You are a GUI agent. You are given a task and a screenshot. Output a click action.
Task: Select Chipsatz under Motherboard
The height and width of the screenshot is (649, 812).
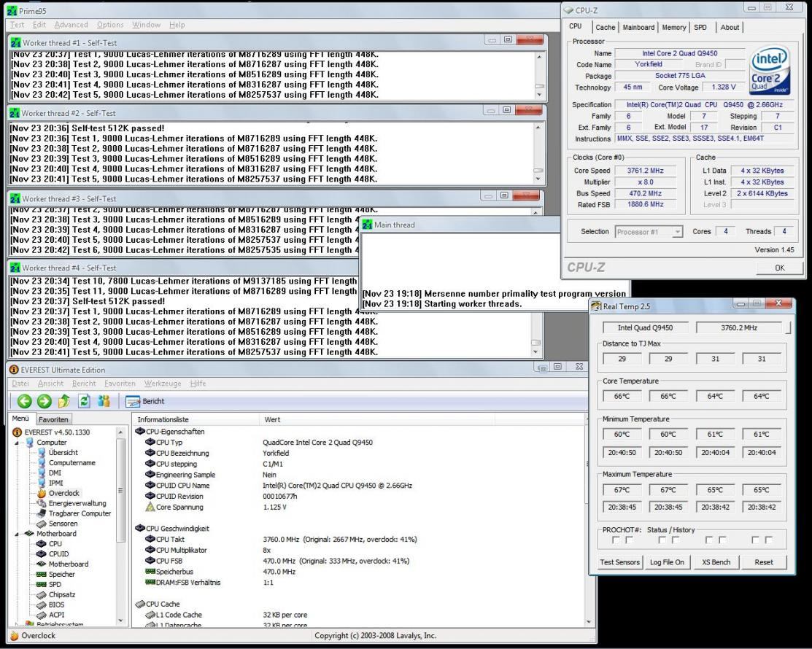pyautogui.click(x=62, y=594)
